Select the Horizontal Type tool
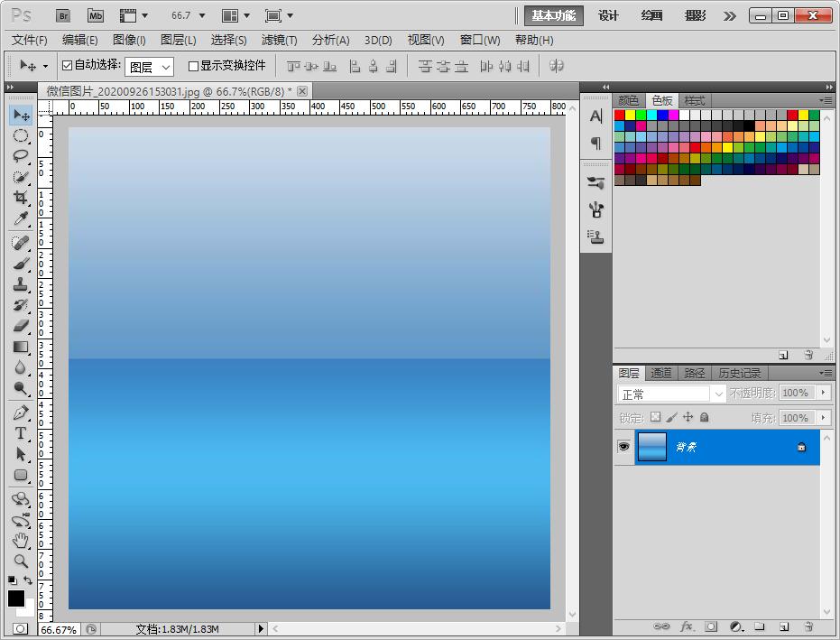 (21, 433)
